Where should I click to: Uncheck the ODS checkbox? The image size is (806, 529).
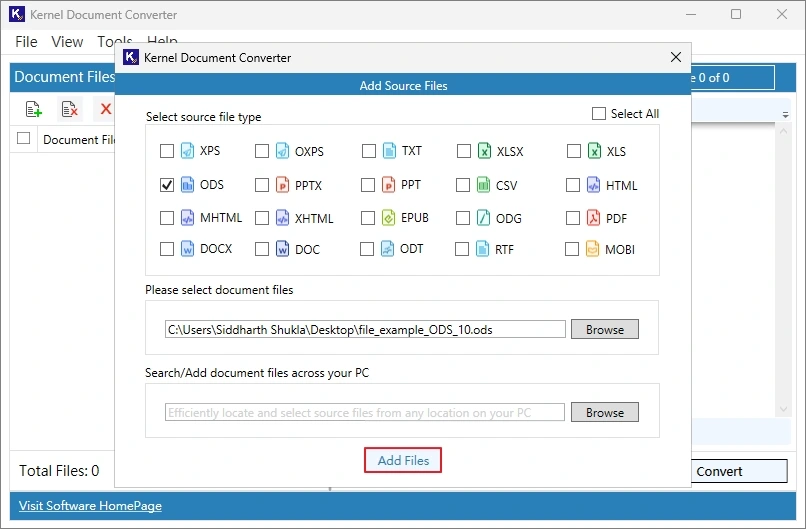[167, 185]
